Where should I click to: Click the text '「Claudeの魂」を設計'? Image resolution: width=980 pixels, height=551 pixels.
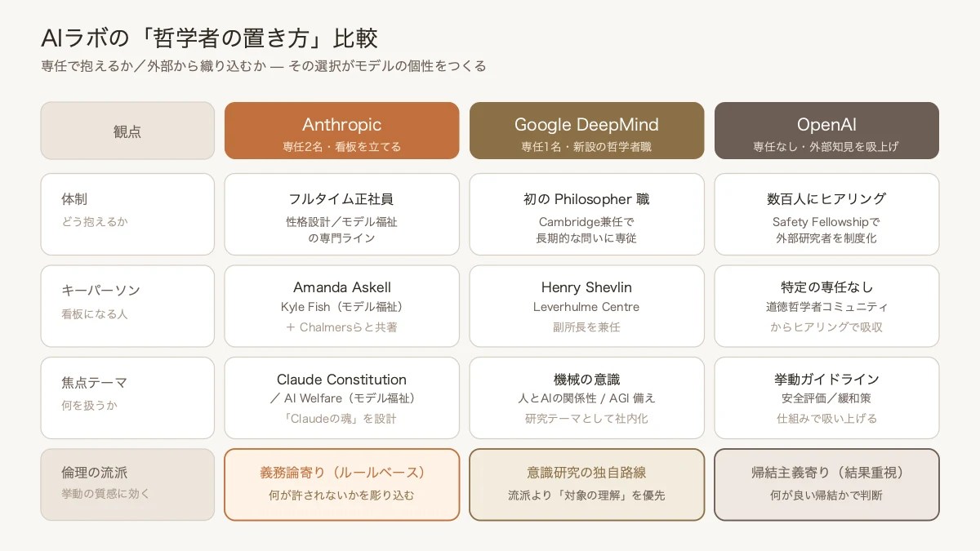pyautogui.click(x=341, y=418)
